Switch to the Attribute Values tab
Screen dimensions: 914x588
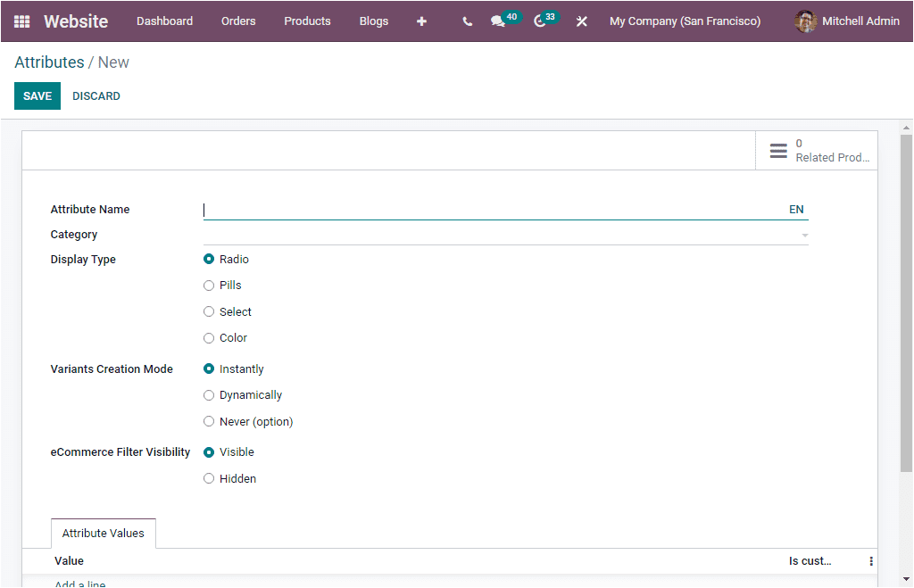point(103,533)
